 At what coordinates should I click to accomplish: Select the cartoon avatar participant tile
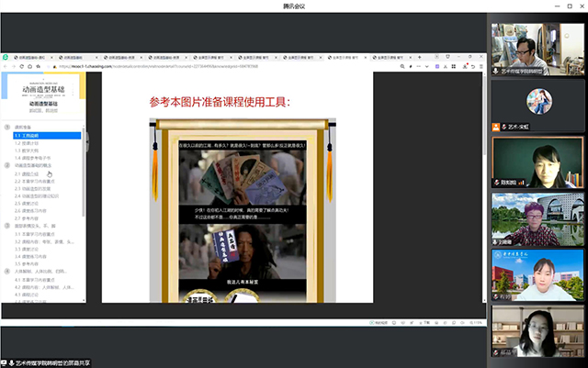pos(537,106)
